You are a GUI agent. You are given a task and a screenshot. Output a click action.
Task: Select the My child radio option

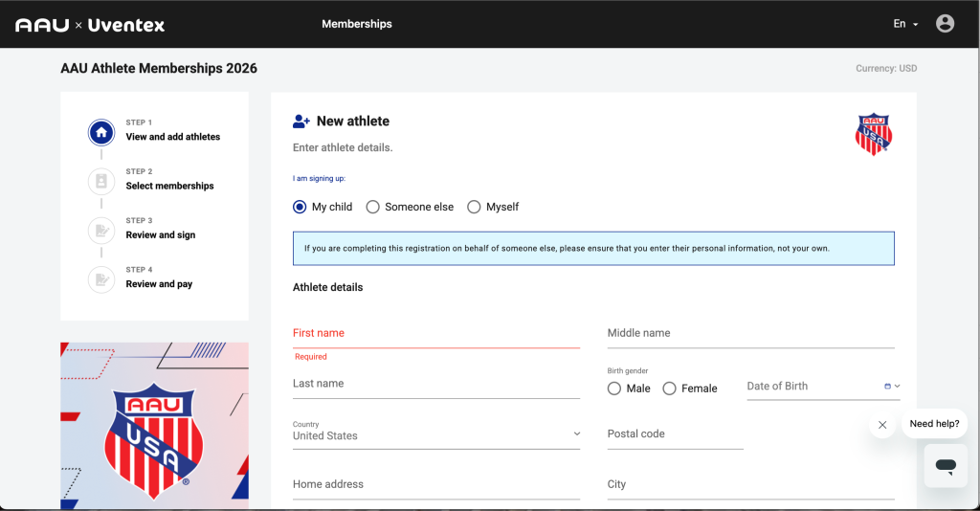[301, 207]
